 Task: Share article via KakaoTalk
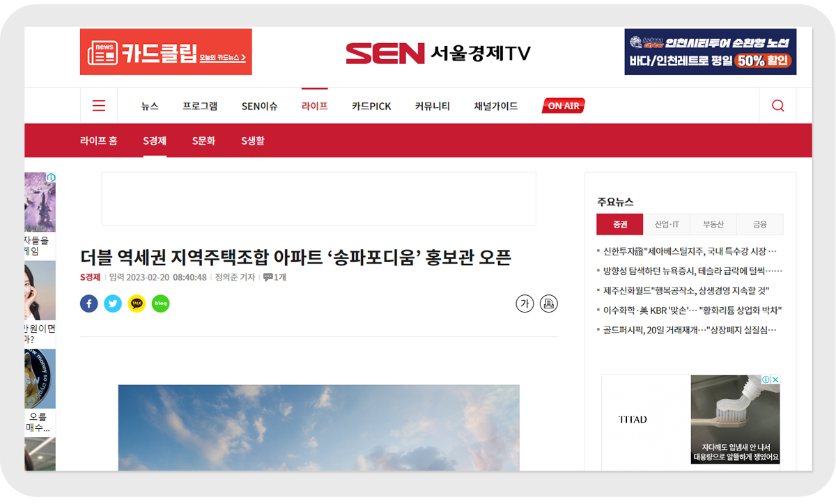[x=137, y=304]
